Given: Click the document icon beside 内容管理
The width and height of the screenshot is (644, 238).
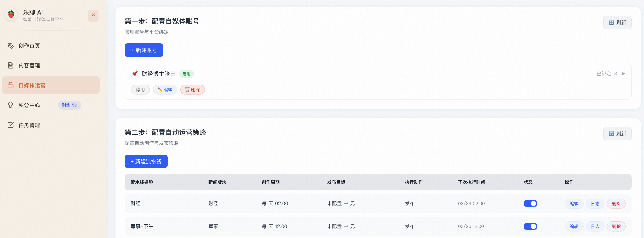Looking at the screenshot, I should pyautogui.click(x=10, y=65).
